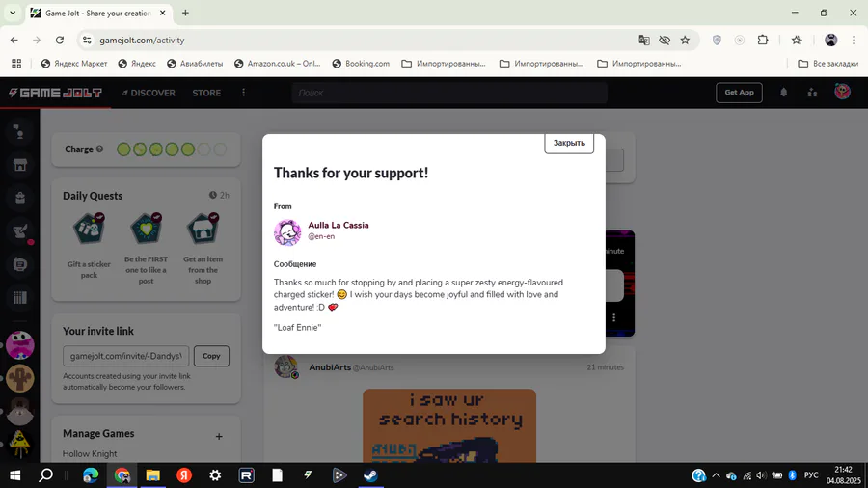Open the brown cactus community avatar
This screenshot has width=868, height=488.
point(20,378)
